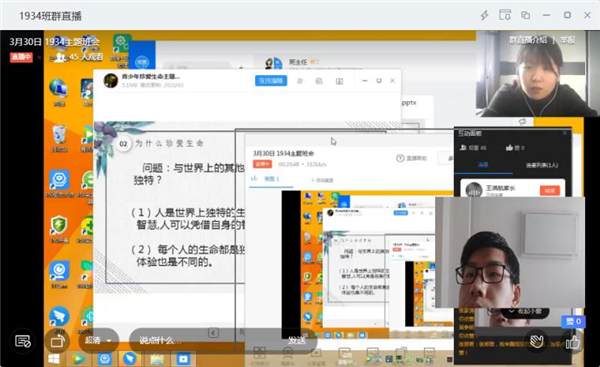Click the Windows Start button on shared taskbar
Image resolution: width=600 pixels, height=367 pixels.
54,359
